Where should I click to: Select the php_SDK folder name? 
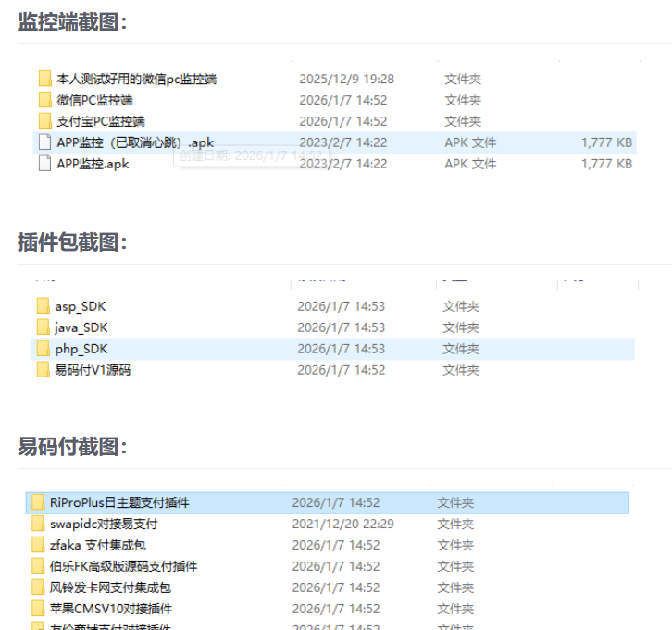(x=81, y=349)
